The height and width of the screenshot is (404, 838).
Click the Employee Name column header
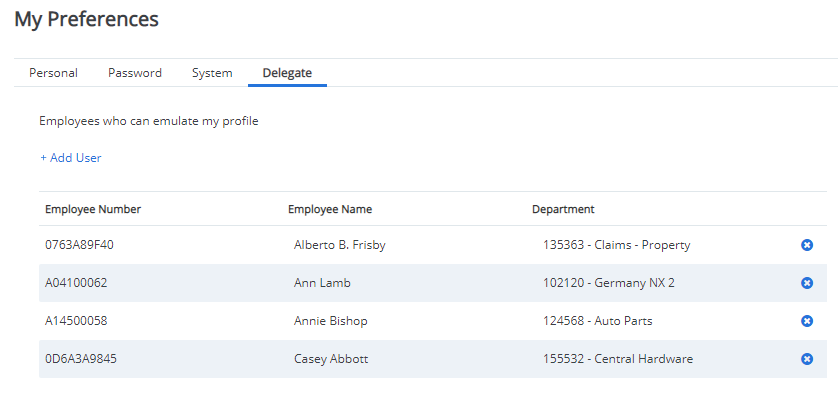330,209
